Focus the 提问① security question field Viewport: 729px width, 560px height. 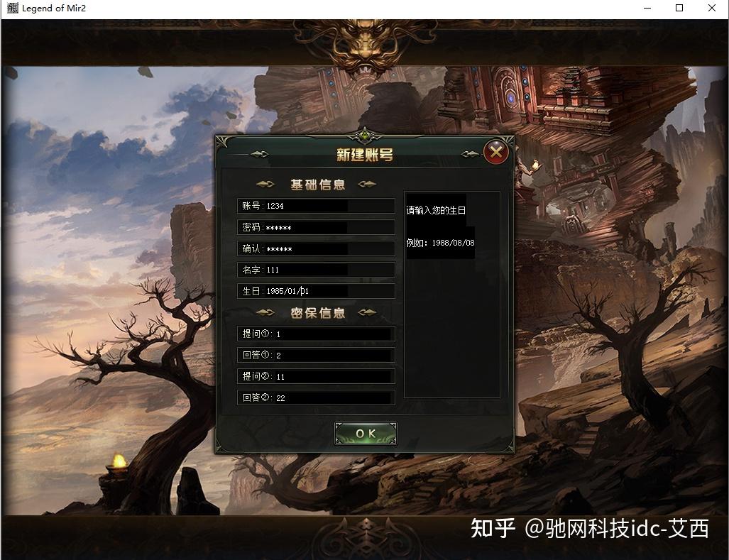point(316,334)
